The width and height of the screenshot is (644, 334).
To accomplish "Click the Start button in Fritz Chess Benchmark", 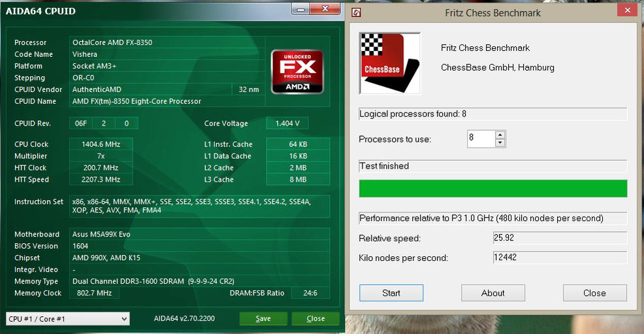I will pos(391,293).
